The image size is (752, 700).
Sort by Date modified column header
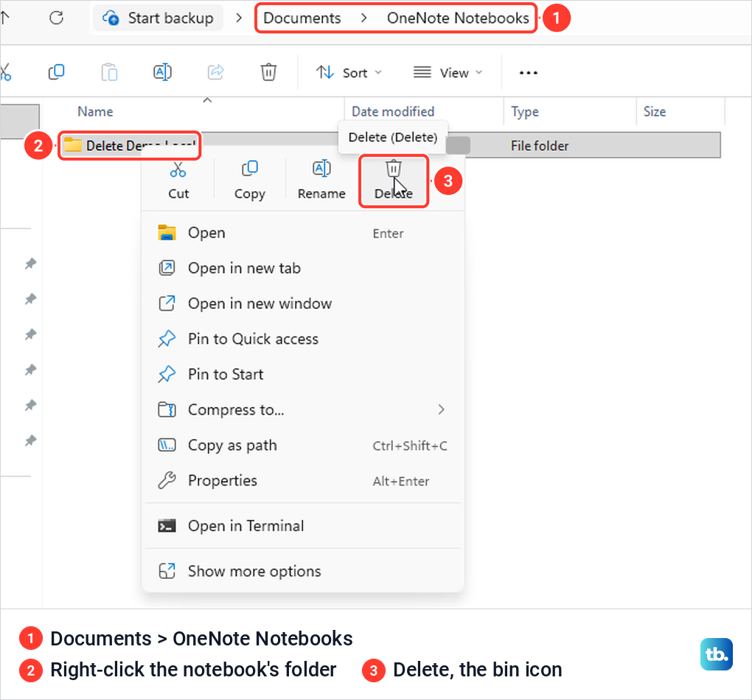[393, 112]
